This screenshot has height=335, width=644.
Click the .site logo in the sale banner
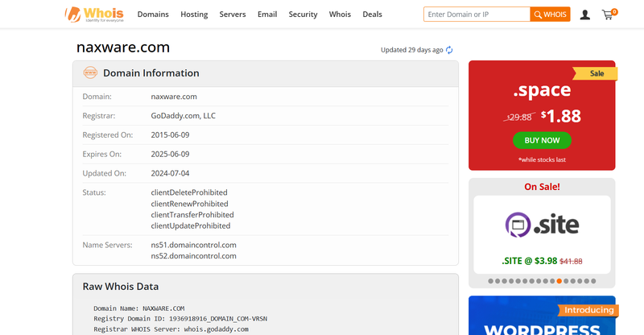pos(542,225)
